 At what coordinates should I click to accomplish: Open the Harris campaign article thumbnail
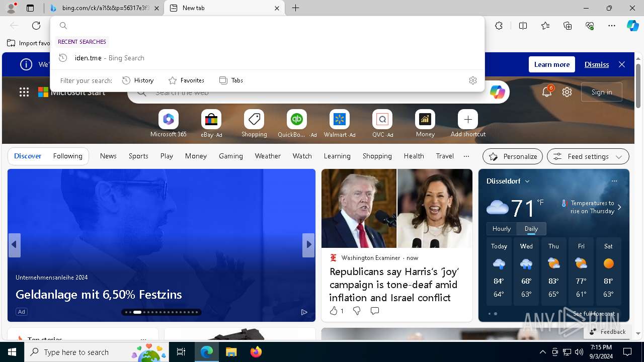(397, 208)
